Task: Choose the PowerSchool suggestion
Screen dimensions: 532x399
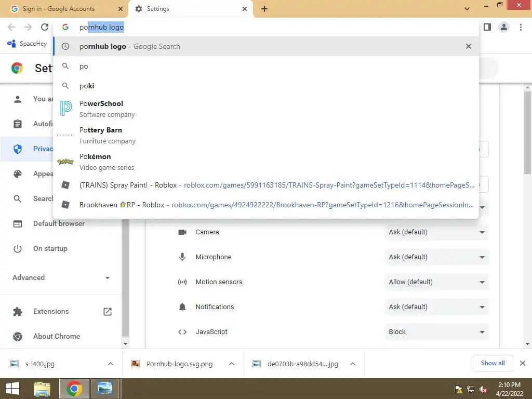Action: click(x=266, y=109)
